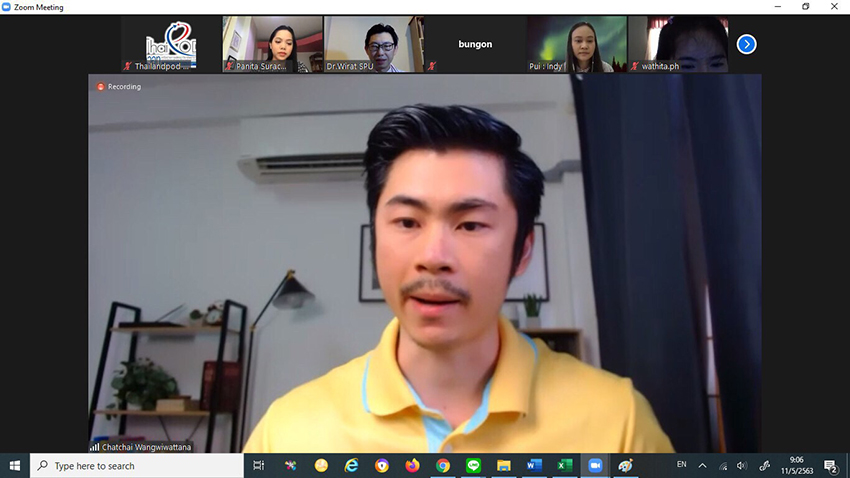Open Internet Explorer from the taskbar

(352, 466)
